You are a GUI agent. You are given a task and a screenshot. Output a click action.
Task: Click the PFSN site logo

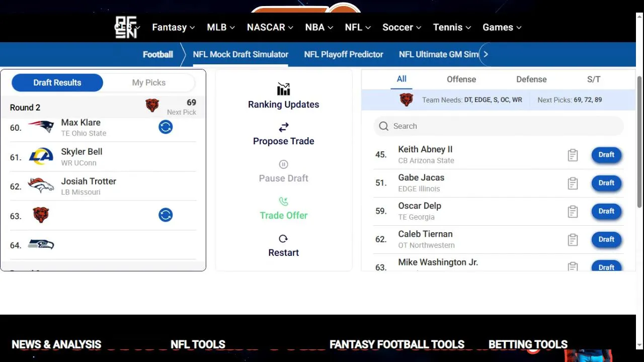pos(126,27)
